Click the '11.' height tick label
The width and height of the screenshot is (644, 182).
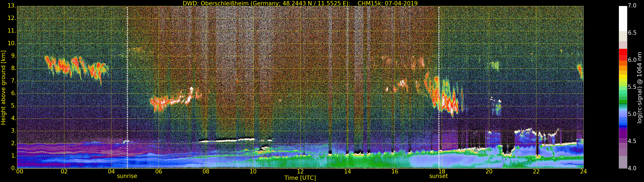click(12, 31)
